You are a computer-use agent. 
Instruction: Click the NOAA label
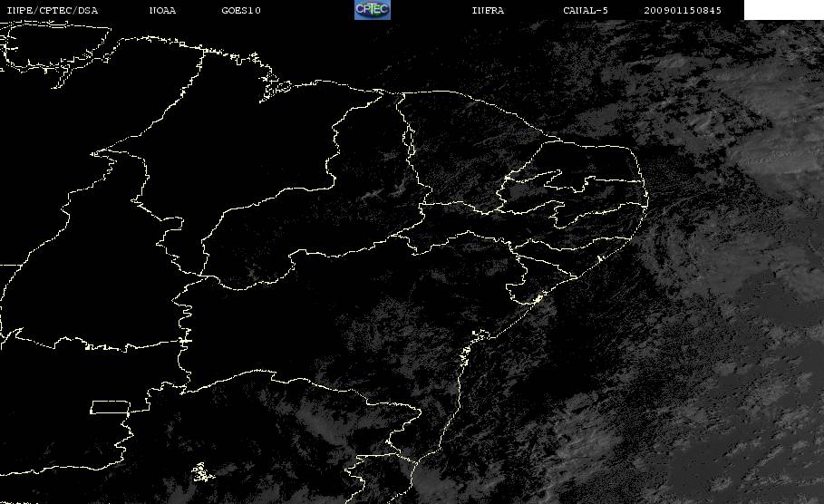[162, 11]
